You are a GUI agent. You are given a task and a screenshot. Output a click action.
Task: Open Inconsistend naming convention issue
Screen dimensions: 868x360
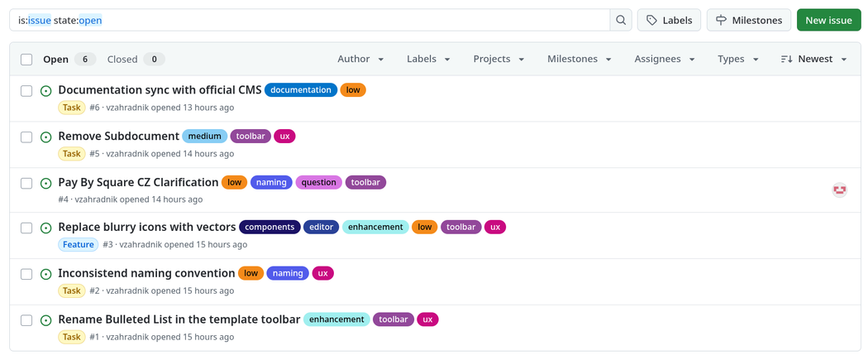(x=146, y=273)
